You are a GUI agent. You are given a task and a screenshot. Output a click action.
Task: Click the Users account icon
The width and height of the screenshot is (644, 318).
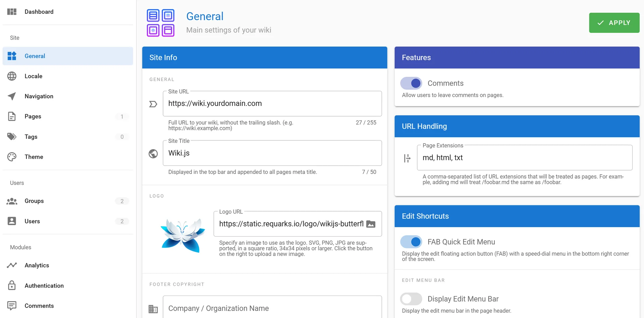pyautogui.click(x=12, y=221)
